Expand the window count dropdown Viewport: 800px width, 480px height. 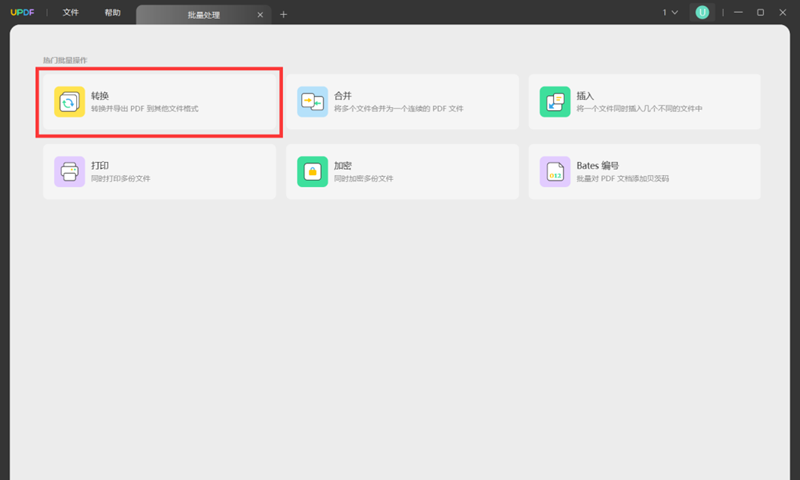pyautogui.click(x=670, y=12)
